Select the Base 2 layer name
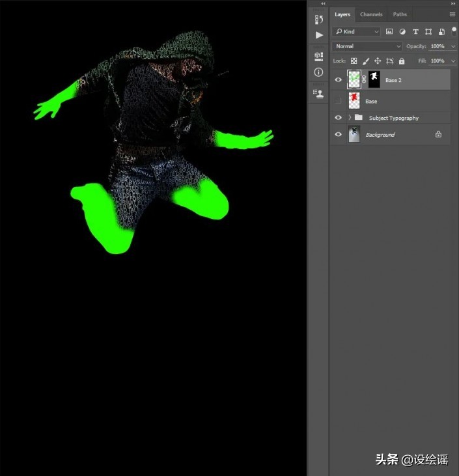The height and width of the screenshot is (476, 459). click(x=393, y=80)
